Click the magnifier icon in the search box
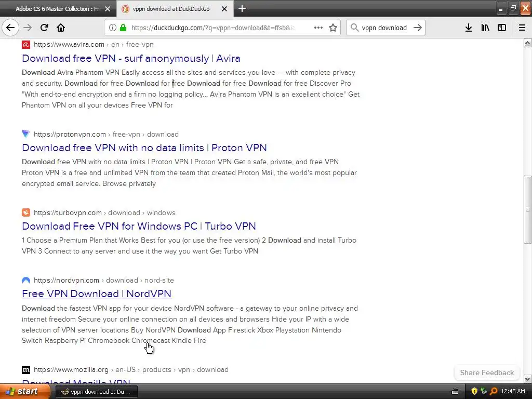The height and width of the screenshot is (399, 532). click(354, 28)
